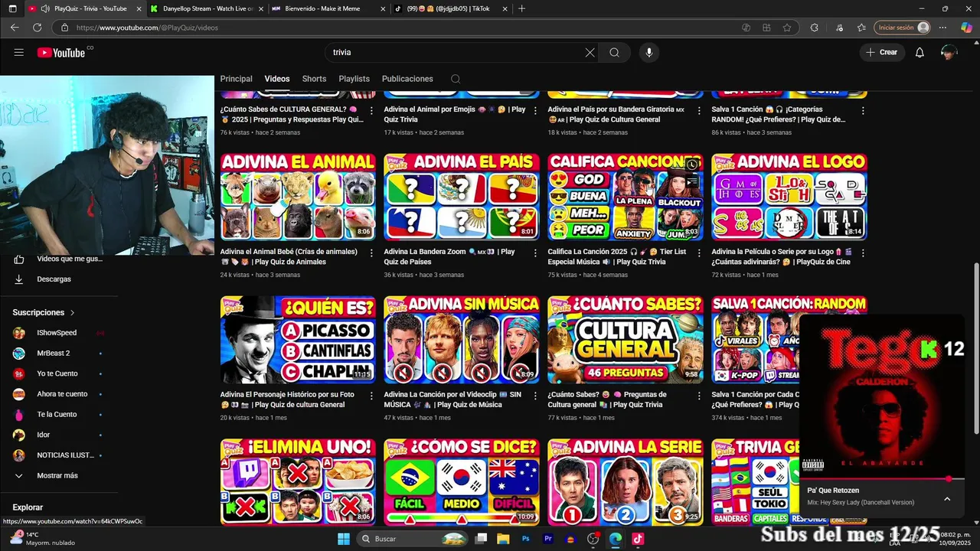
Task: Click the Crear button
Action: (x=882, y=52)
